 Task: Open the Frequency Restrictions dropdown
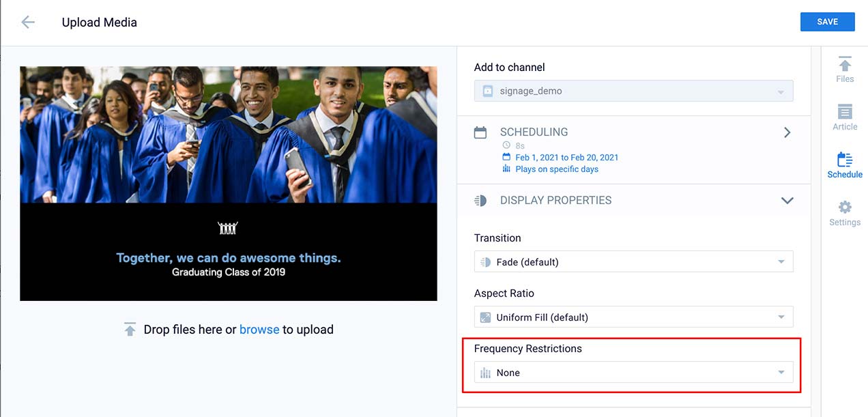[633, 373]
